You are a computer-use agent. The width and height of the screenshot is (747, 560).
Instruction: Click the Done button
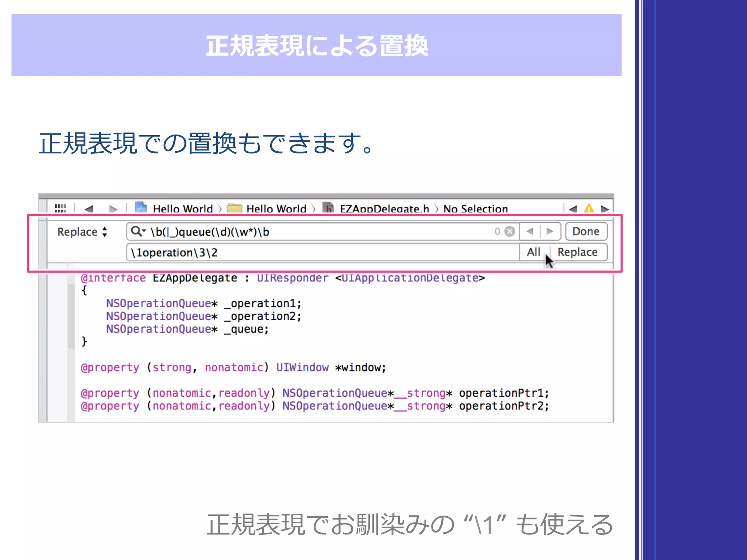pos(586,231)
